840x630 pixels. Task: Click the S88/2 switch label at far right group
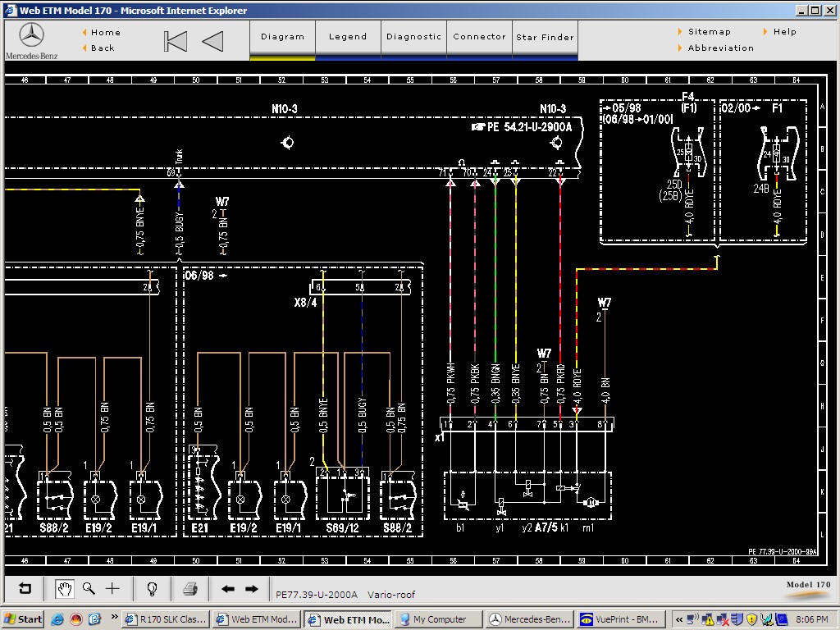pyautogui.click(x=397, y=528)
